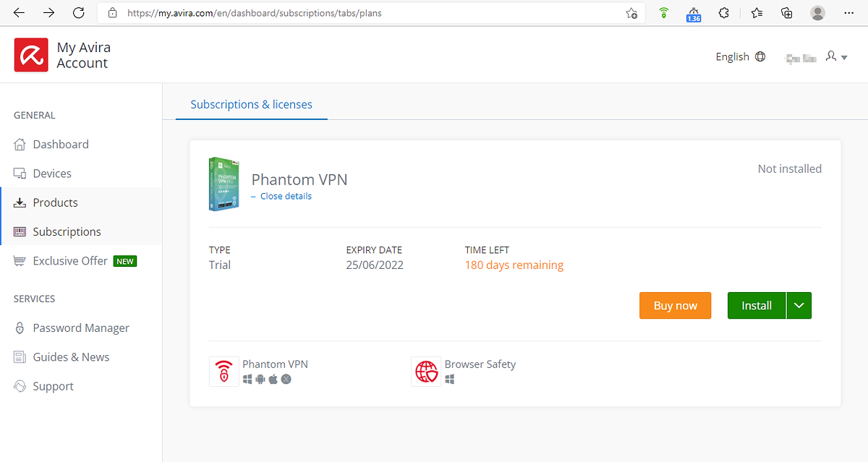Image resolution: width=868 pixels, height=462 pixels.
Task: Go back with the browser back arrow
Action: coord(20,13)
